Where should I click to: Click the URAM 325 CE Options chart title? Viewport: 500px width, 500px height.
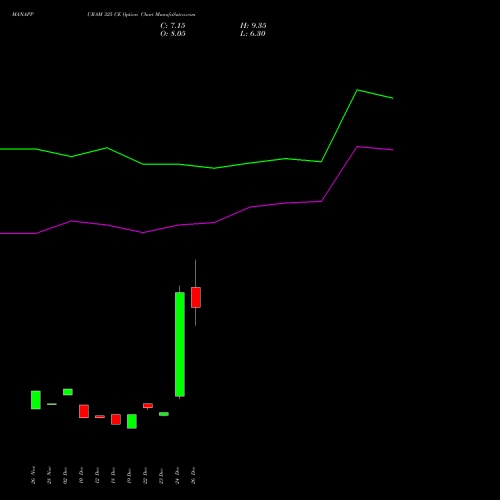(141, 15)
